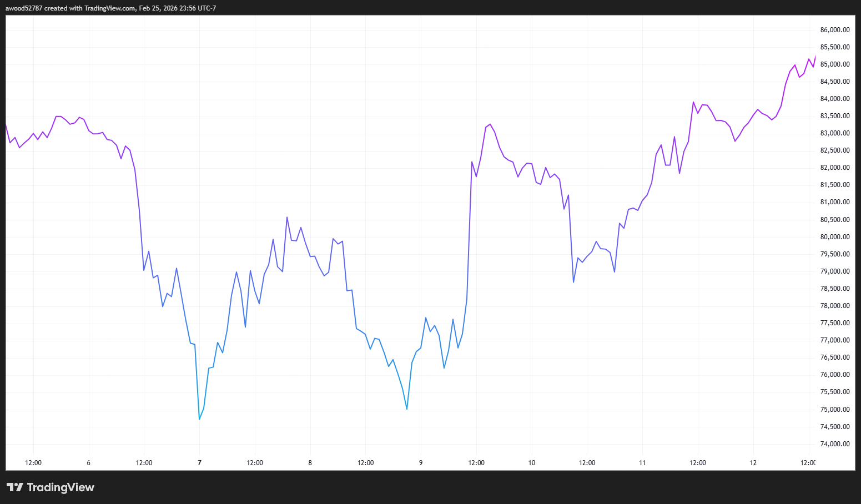Click the "9" date label on the time axis

[x=420, y=462]
